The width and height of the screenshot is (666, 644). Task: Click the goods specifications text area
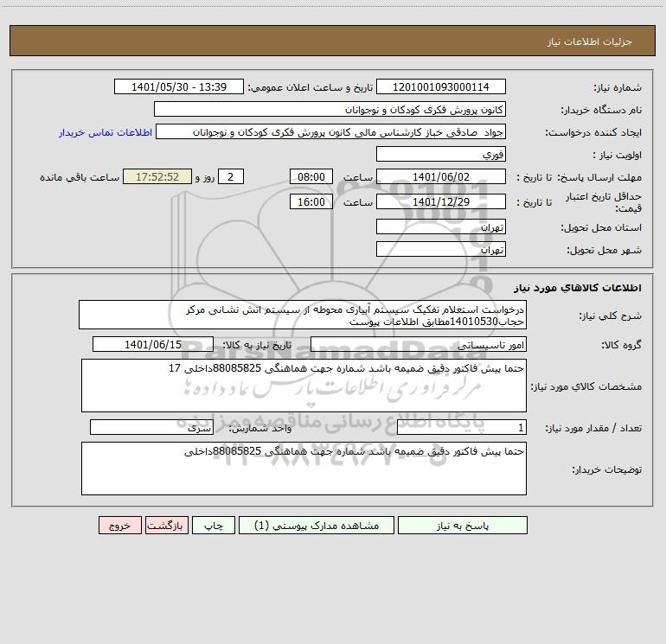pos(304,386)
